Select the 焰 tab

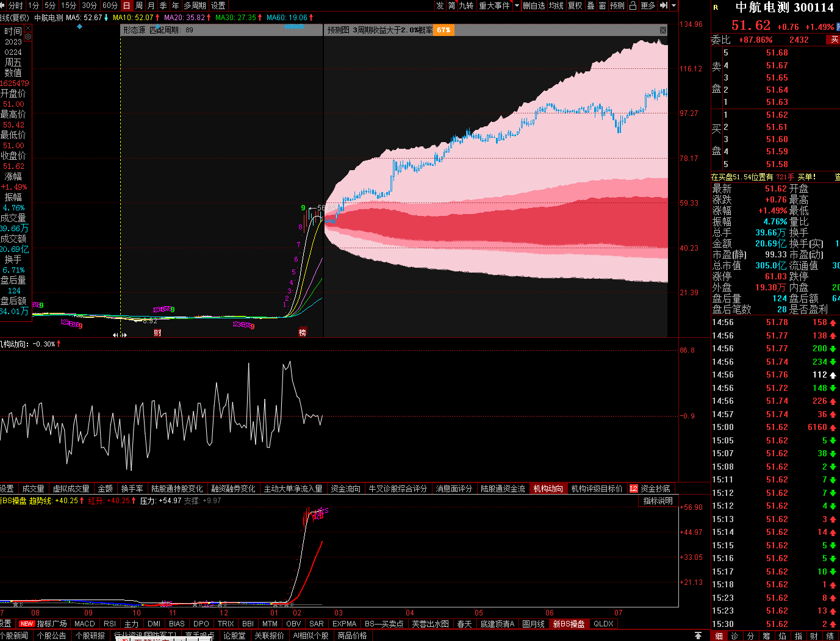[782, 636]
